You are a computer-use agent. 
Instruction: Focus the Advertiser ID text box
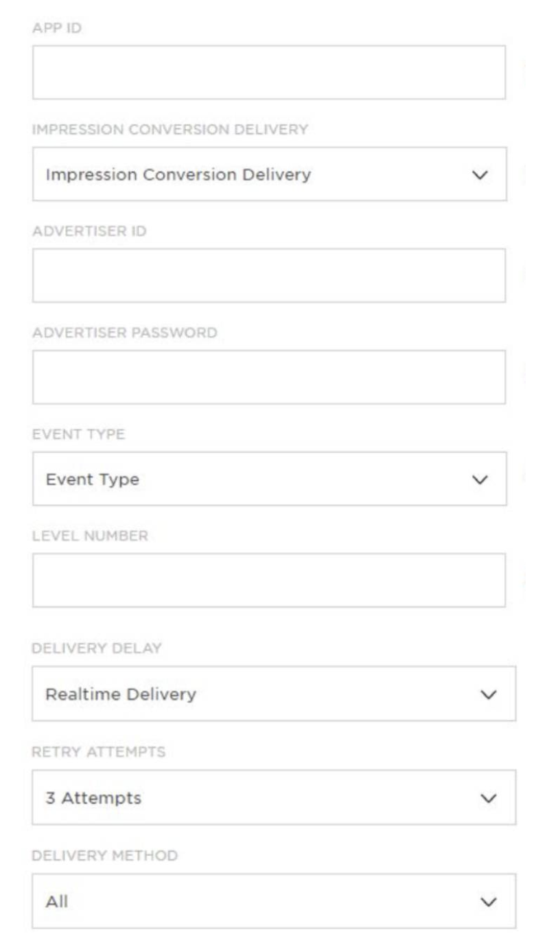click(269, 275)
